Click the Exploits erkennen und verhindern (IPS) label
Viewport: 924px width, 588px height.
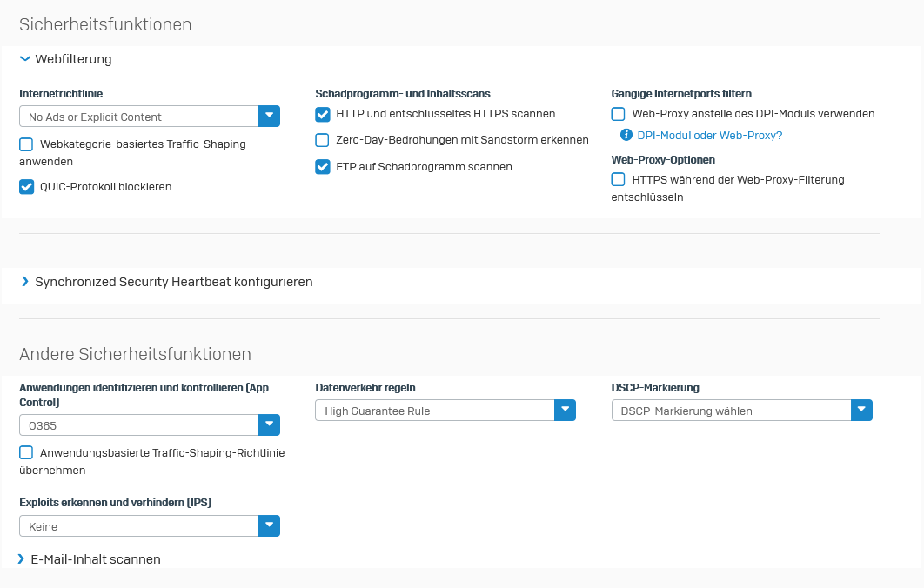115,503
